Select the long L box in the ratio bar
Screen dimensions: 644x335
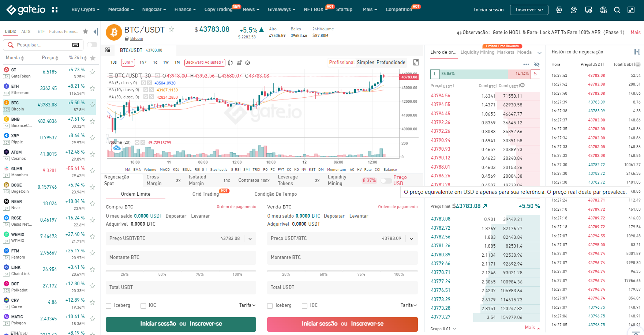tap(435, 74)
